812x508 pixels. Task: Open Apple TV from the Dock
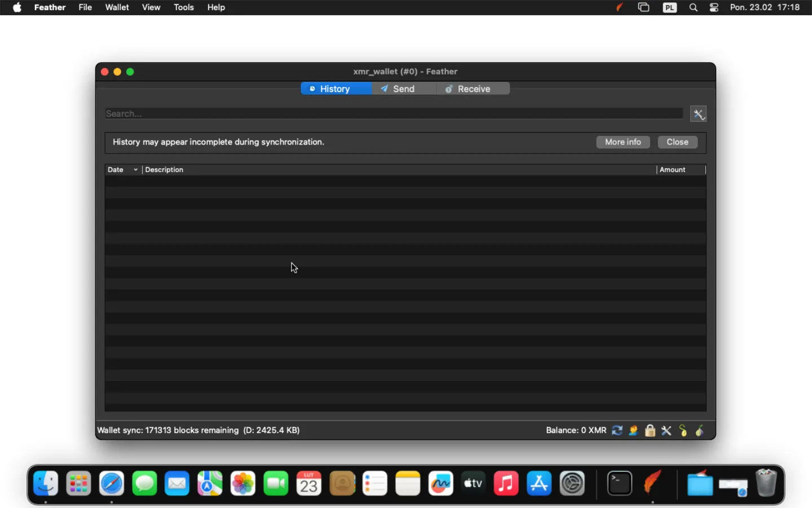click(474, 484)
